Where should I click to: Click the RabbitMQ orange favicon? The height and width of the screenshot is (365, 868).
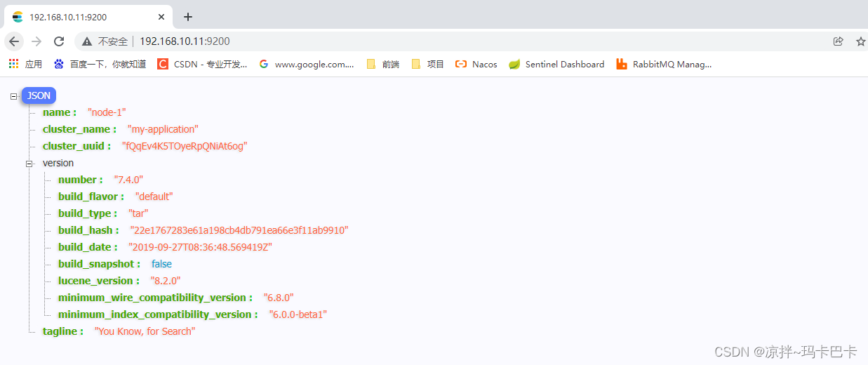[x=622, y=64]
